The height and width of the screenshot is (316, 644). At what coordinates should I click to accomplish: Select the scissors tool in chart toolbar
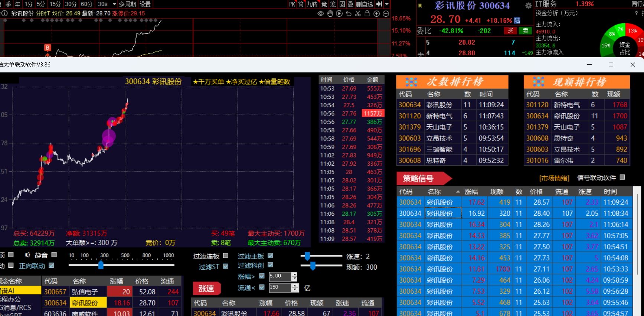(358, 13)
